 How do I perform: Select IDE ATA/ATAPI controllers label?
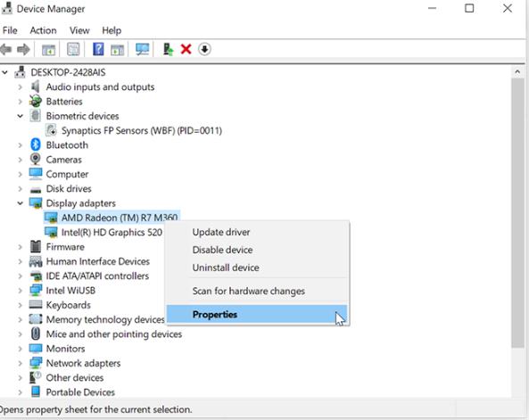pos(97,276)
